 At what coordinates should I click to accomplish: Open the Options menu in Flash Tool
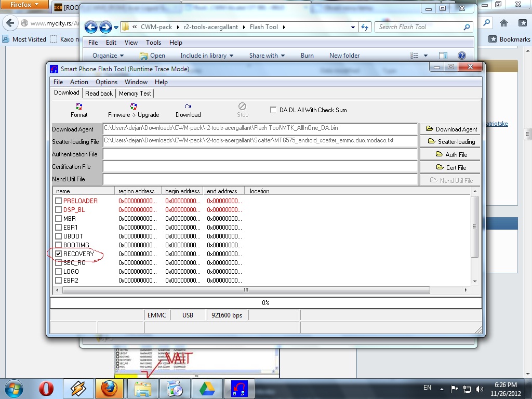(107, 82)
